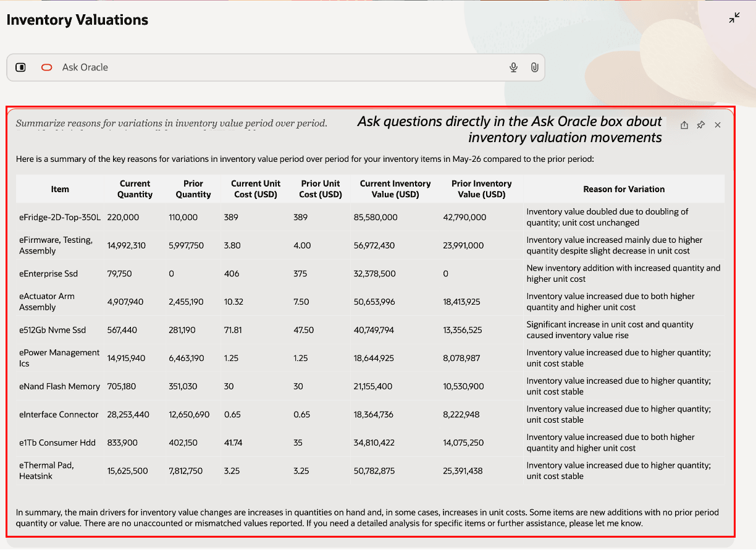Click the 'Here is a summary of the key reasons' line

point(305,159)
